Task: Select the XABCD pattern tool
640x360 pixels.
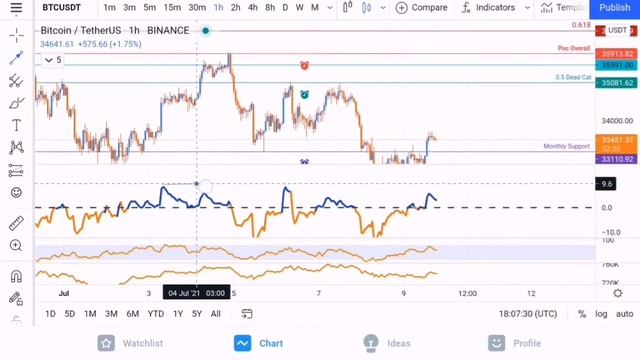Action: 16,147
